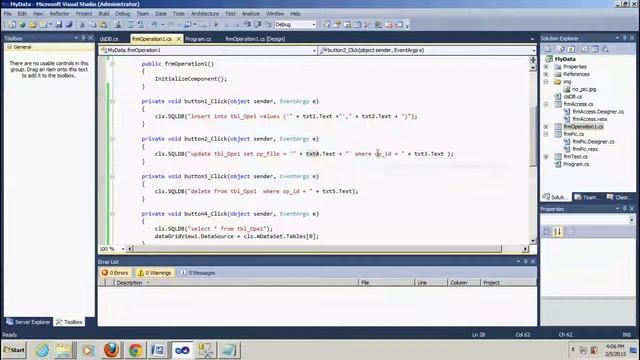Click the media player taskbar icon
The width and height of the screenshot is (640, 360).
pyautogui.click(x=87, y=350)
